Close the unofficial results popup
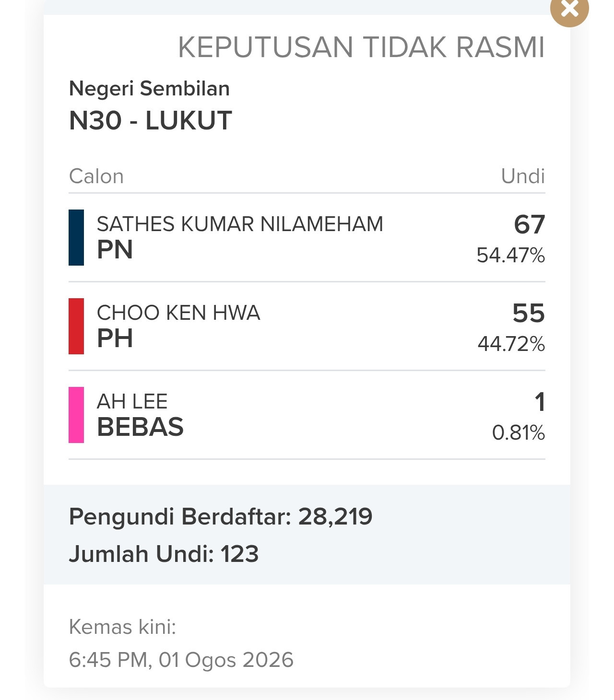 click(569, 9)
